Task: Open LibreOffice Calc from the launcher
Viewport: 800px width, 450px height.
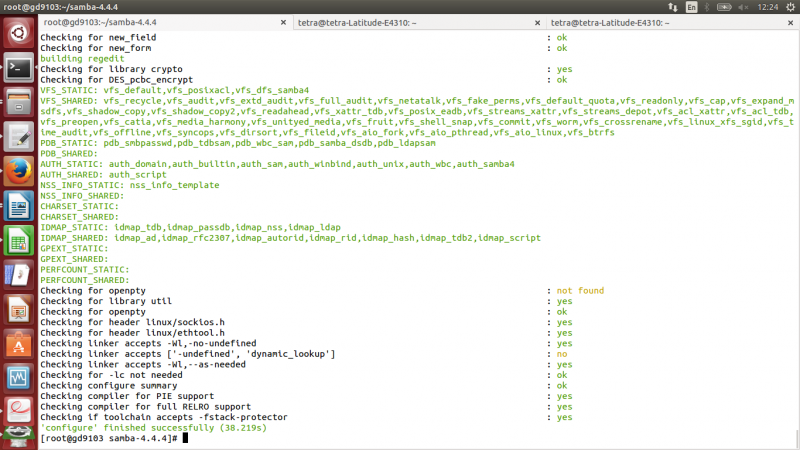Action: point(19,241)
